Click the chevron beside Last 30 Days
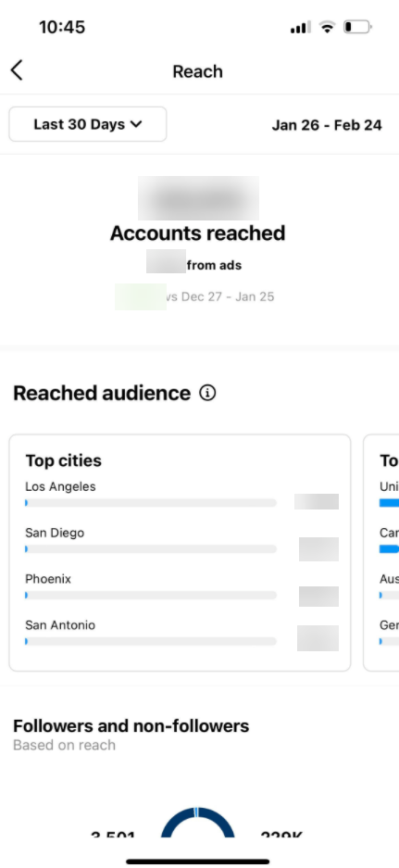 136,124
